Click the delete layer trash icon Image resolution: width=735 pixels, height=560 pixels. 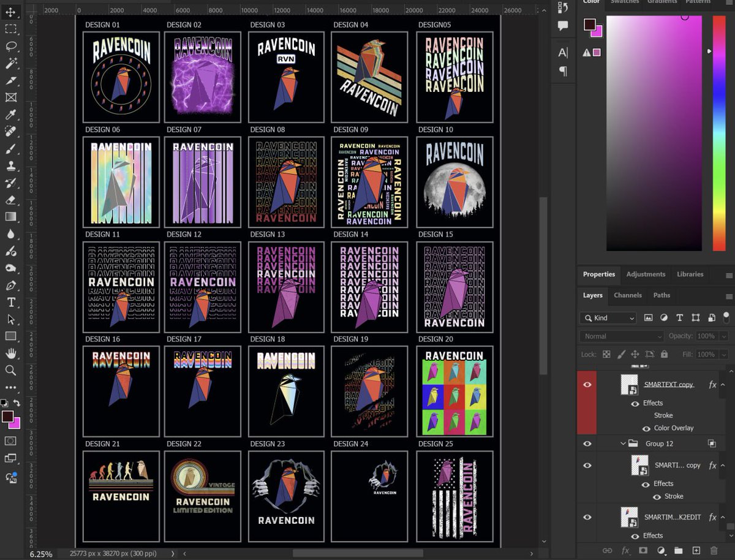click(714, 551)
